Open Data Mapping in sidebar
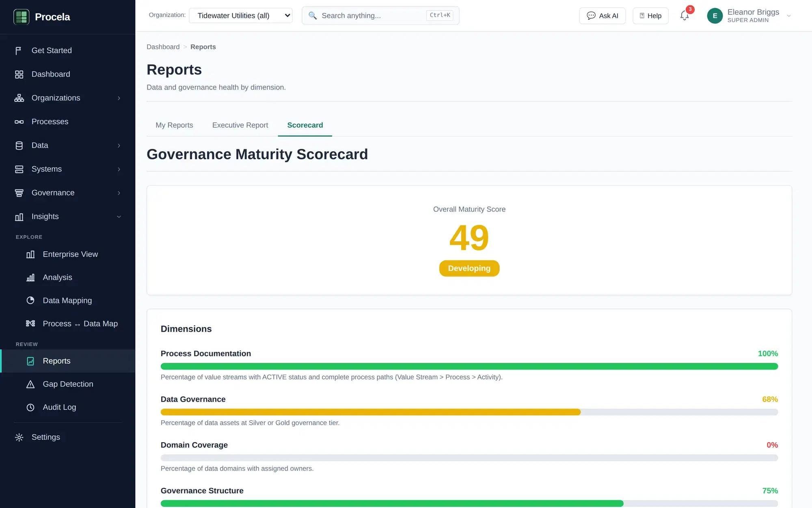The width and height of the screenshot is (812, 508). pyautogui.click(x=67, y=300)
